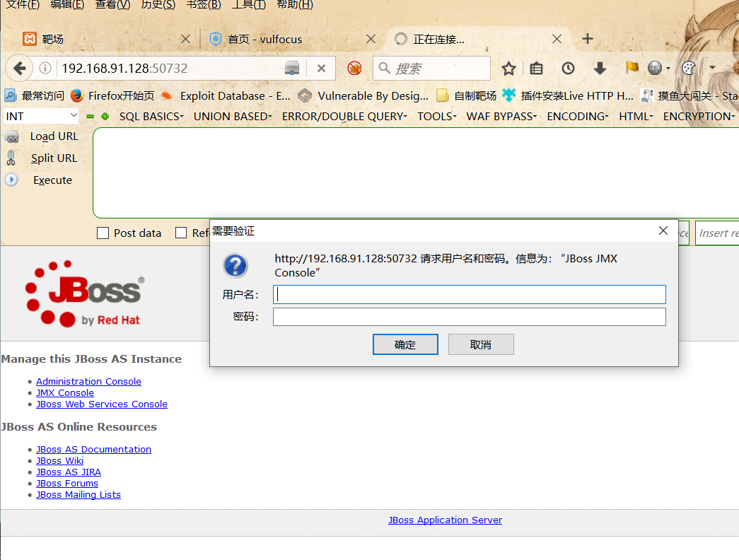Screen dimensions: 739x560
Task: Switch to 首页 - vulfocus tab
Action: coord(292,39)
